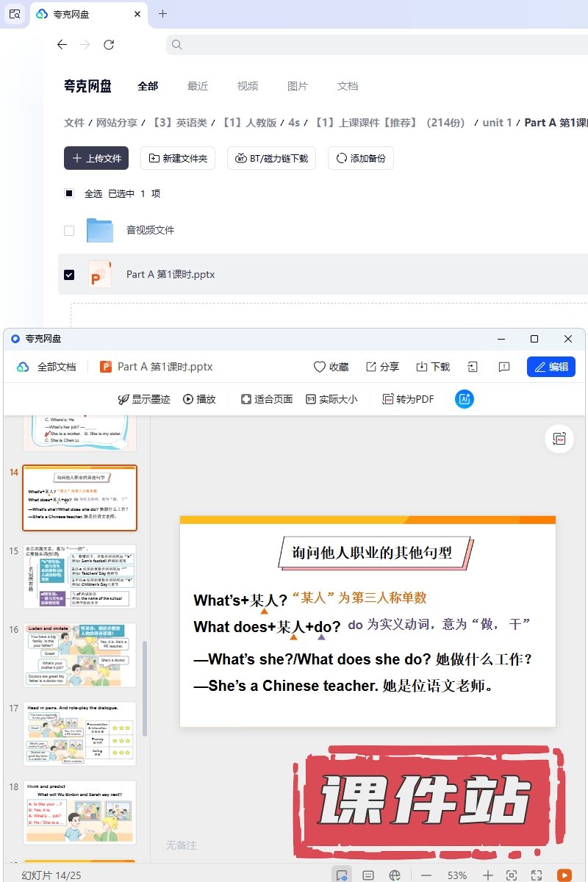The width and height of the screenshot is (588, 882).
Task: Select slide 16 thumbnail
Action: click(x=79, y=655)
